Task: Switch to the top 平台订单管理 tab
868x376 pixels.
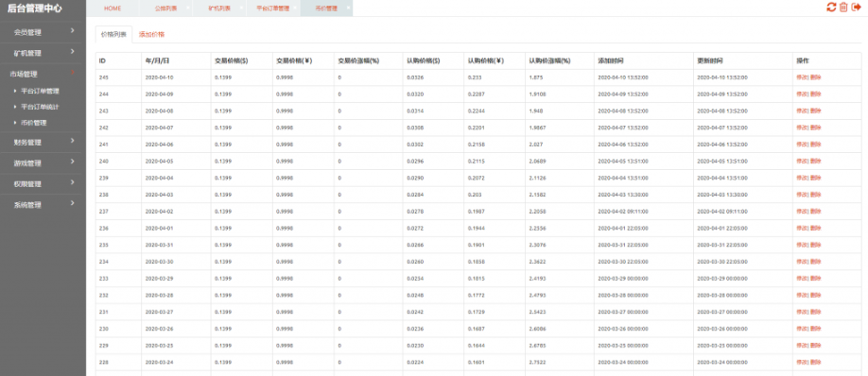Action: [x=272, y=9]
